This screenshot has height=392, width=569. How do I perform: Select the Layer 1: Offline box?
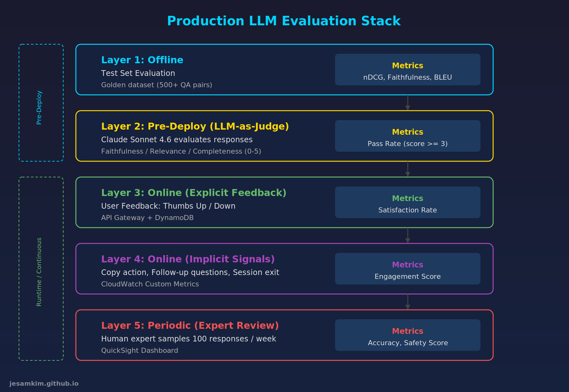(x=284, y=70)
